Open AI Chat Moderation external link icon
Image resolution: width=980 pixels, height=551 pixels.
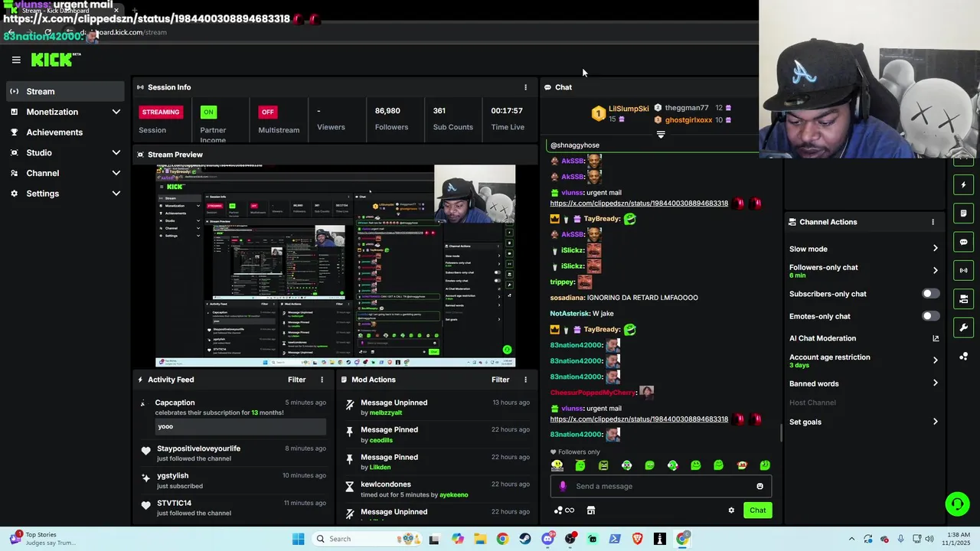[935, 338]
